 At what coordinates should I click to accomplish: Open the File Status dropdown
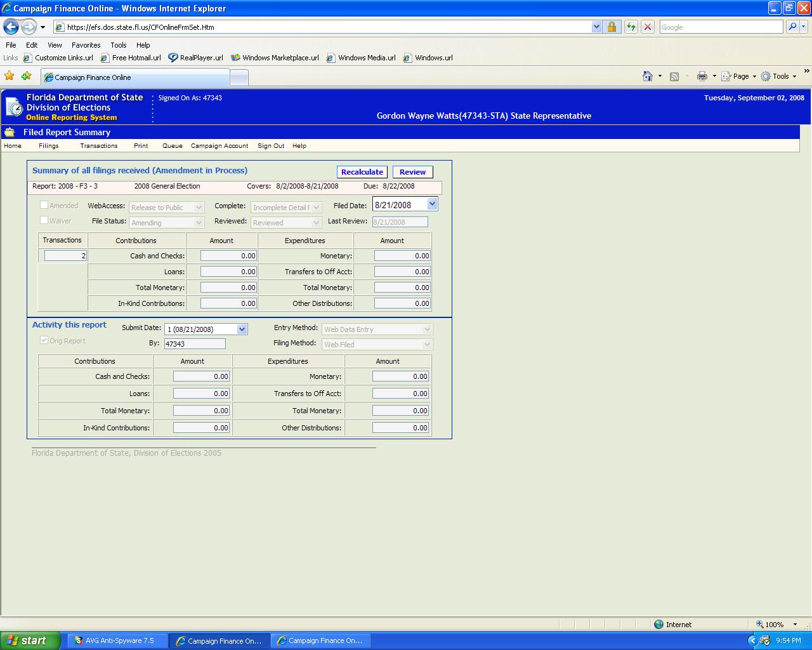coord(167,223)
